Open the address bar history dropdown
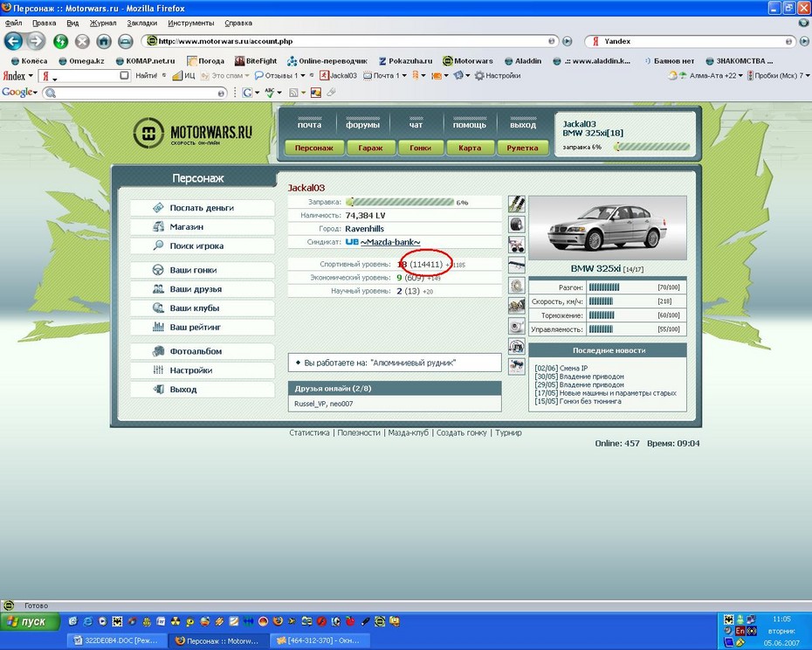The height and width of the screenshot is (650, 812). coord(552,41)
